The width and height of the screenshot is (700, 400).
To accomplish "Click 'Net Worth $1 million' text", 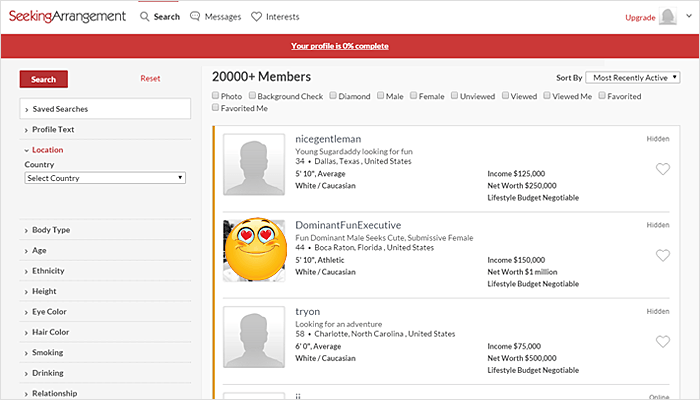I will click(x=522, y=272).
